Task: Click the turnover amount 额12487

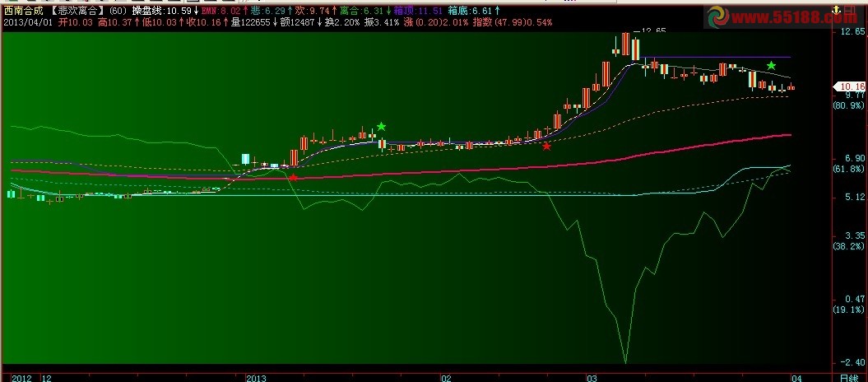Action: pos(297,22)
